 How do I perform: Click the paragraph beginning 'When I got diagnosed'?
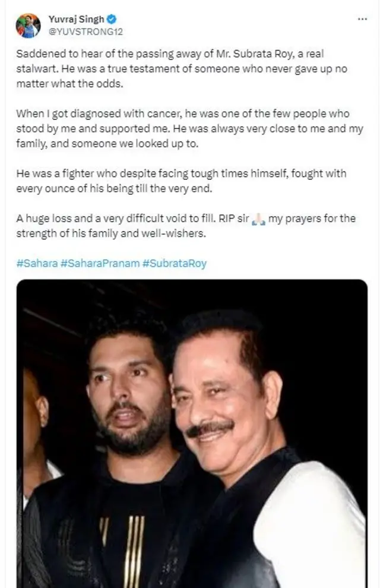tap(189, 129)
